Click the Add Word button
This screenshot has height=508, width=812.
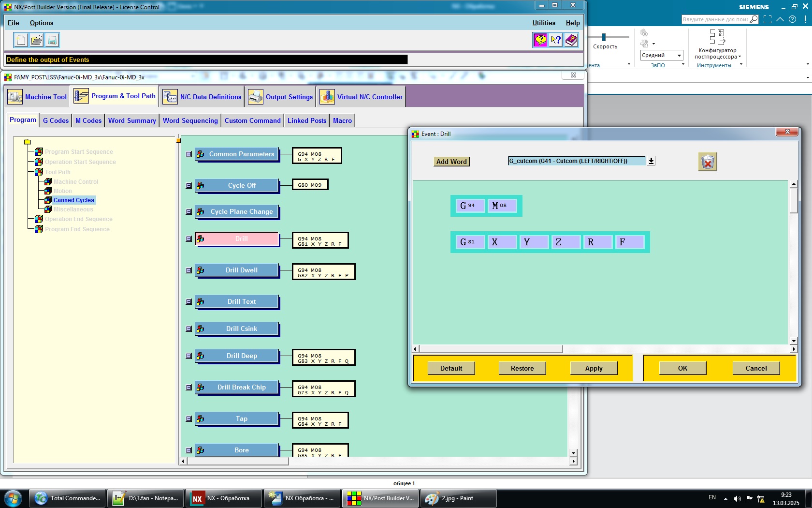[451, 162]
